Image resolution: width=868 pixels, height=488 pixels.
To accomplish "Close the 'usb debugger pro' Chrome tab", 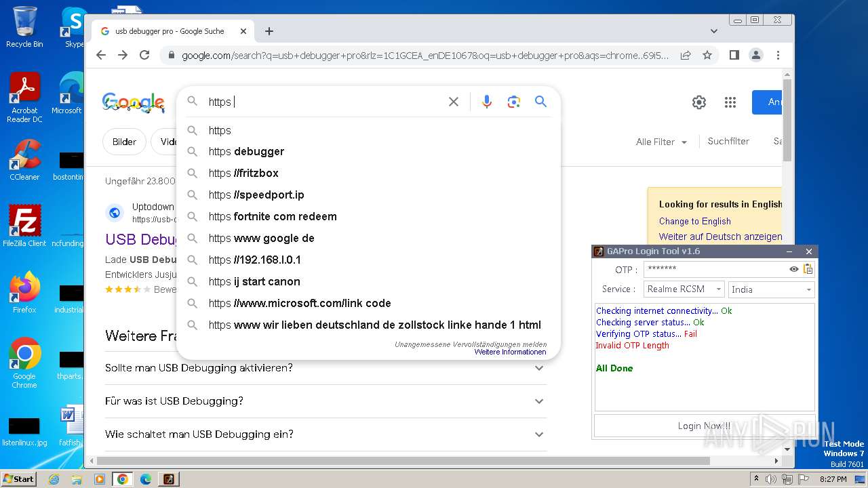I will click(x=243, y=31).
